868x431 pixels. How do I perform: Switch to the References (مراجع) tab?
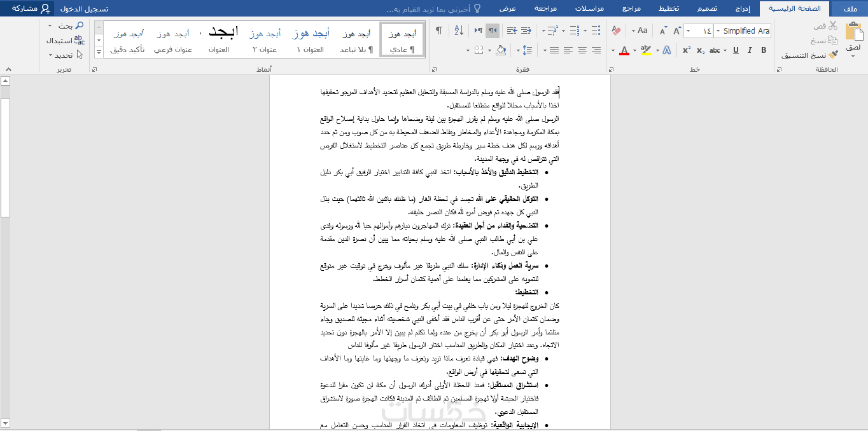point(632,8)
